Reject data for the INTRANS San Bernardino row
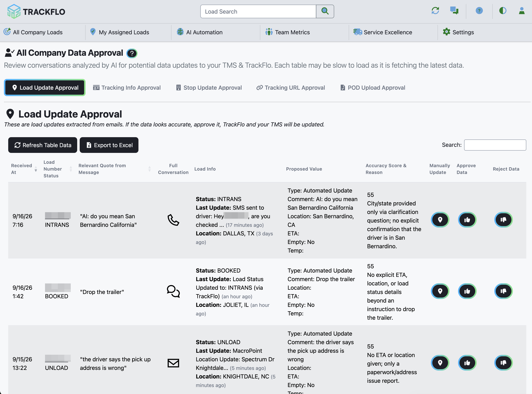This screenshot has height=394, width=532. tap(503, 220)
